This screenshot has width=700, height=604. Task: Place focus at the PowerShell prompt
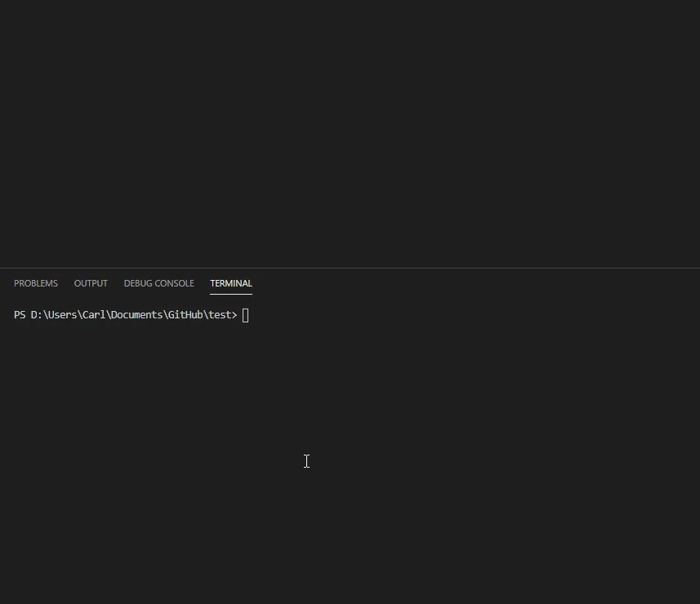click(244, 314)
